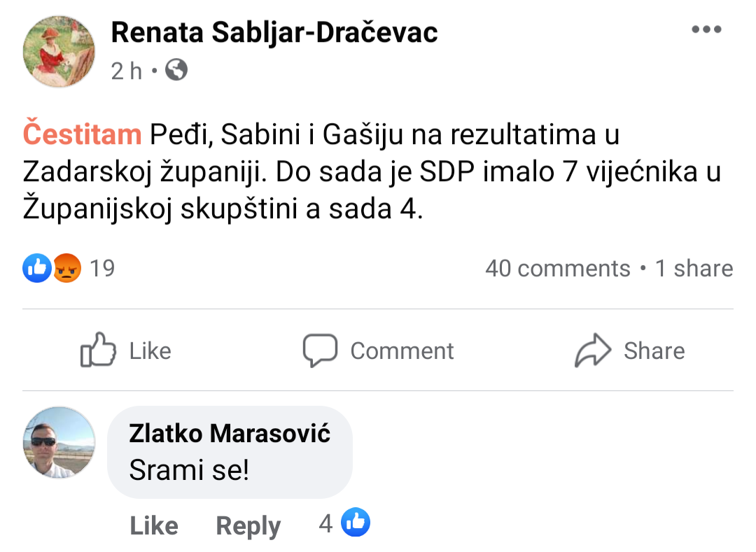Click the angry face reaction icon
Screen dimensions: 756x552
pyautogui.click(x=66, y=268)
